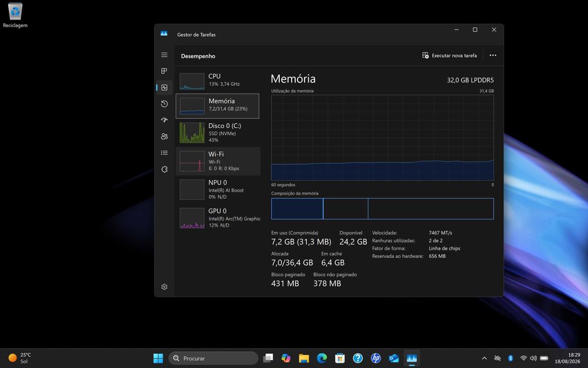Open the weather widget showing 25°C
The image size is (588, 368).
pyautogui.click(x=20, y=358)
